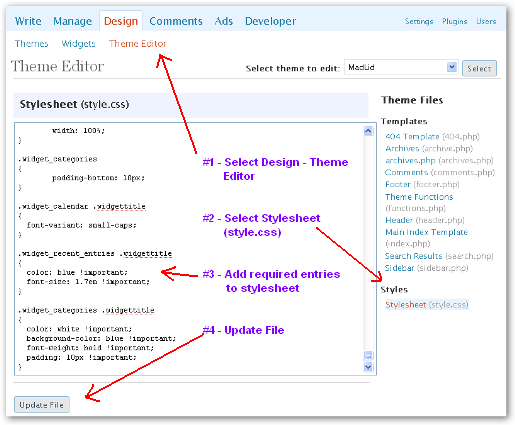Select Theme Editor submenu item
The image size is (515, 425).
[137, 44]
